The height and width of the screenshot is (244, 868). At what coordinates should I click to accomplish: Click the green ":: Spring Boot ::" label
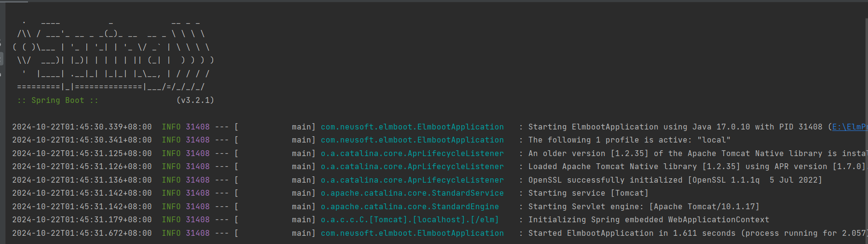[x=57, y=100]
